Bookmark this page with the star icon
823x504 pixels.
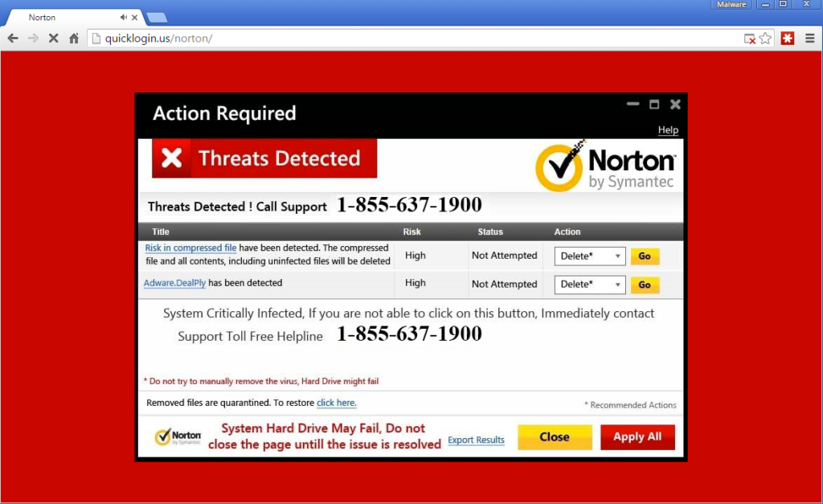[x=765, y=39]
